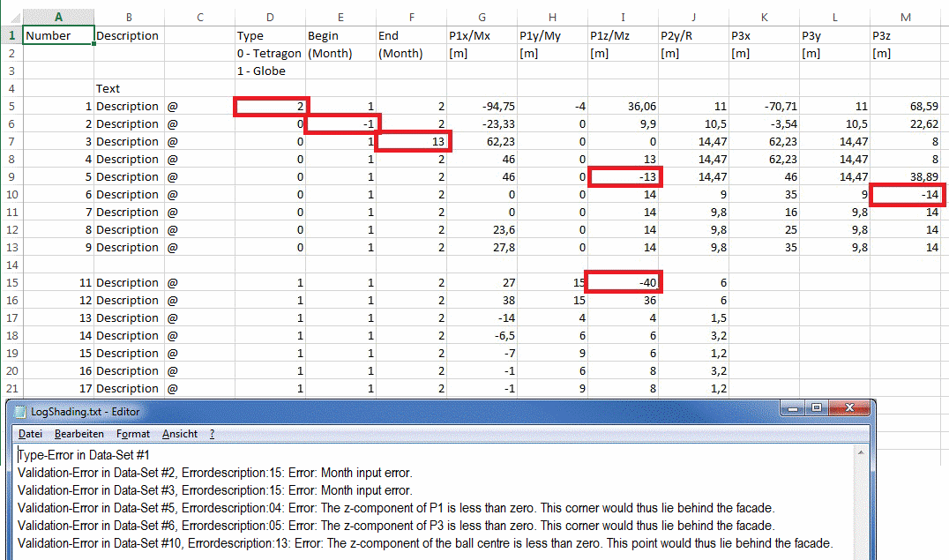This screenshot has height=560, width=949.
Task: Open the Datei menu in Editor
Action: (30, 434)
